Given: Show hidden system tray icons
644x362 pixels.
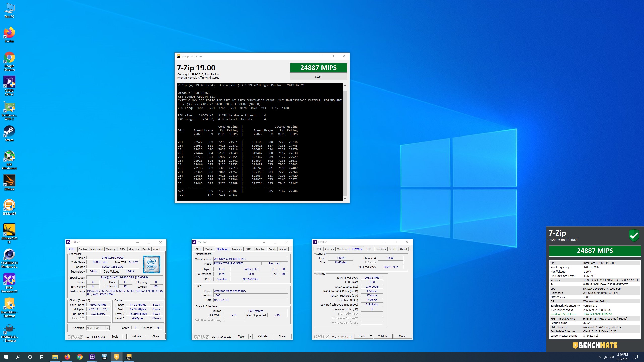Looking at the screenshot, I should pos(599,357).
